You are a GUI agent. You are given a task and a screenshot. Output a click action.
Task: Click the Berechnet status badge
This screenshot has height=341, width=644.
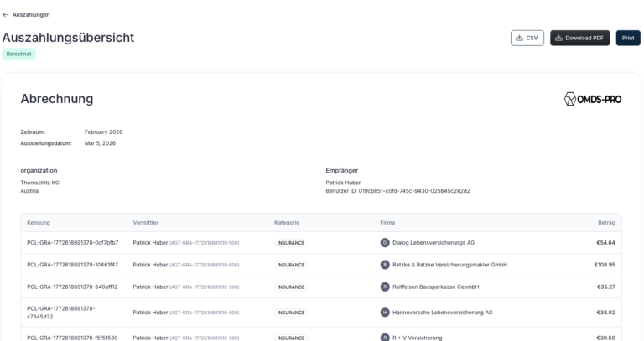(x=19, y=54)
